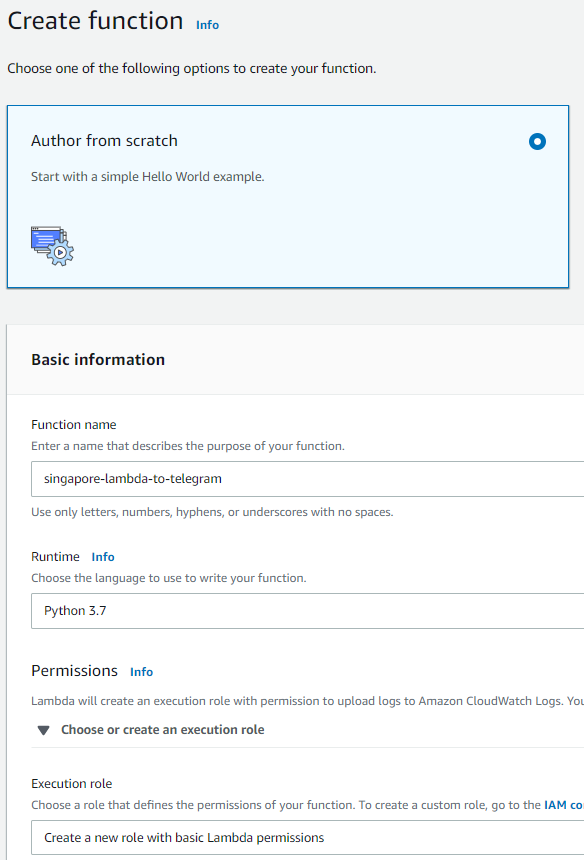
Task: Open the Info link beside Create function
Action: [x=207, y=25]
